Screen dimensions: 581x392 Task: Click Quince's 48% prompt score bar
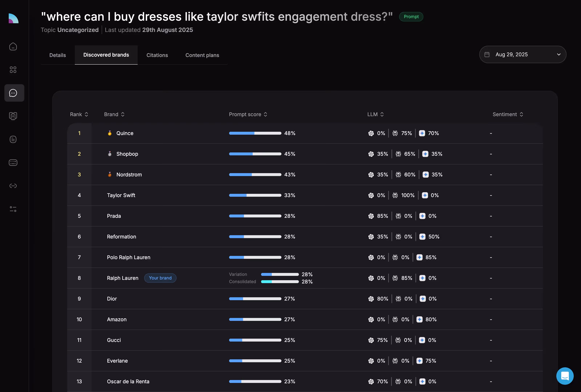pyautogui.click(x=255, y=133)
